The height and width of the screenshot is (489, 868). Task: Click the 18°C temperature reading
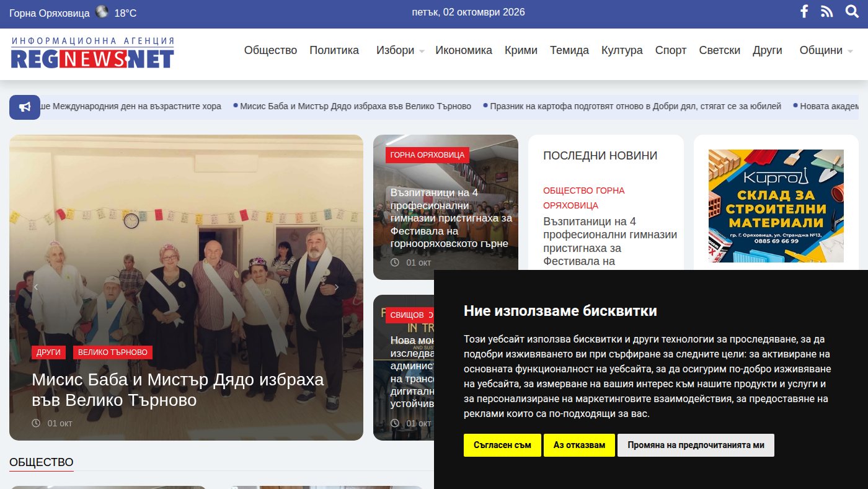coord(125,13)
